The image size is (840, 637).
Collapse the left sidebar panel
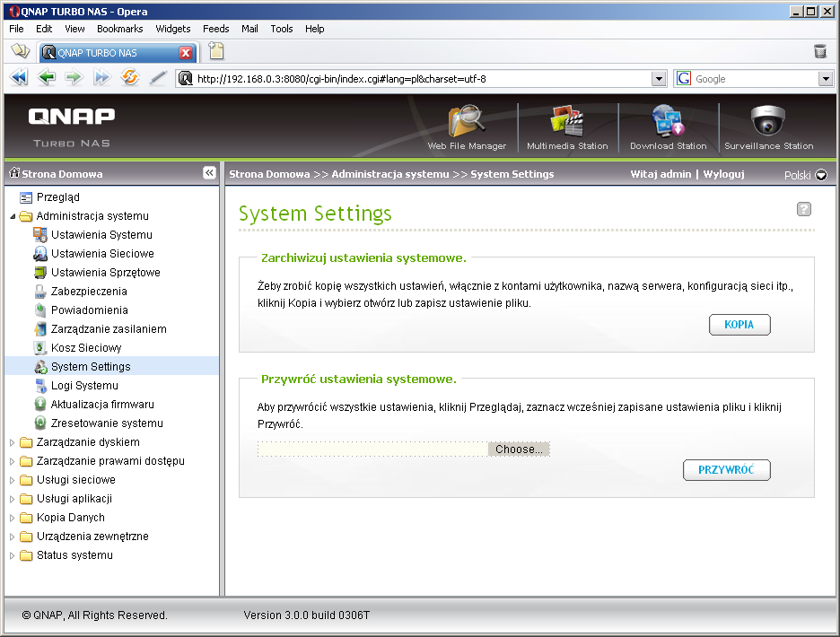(x=209, y=172)
